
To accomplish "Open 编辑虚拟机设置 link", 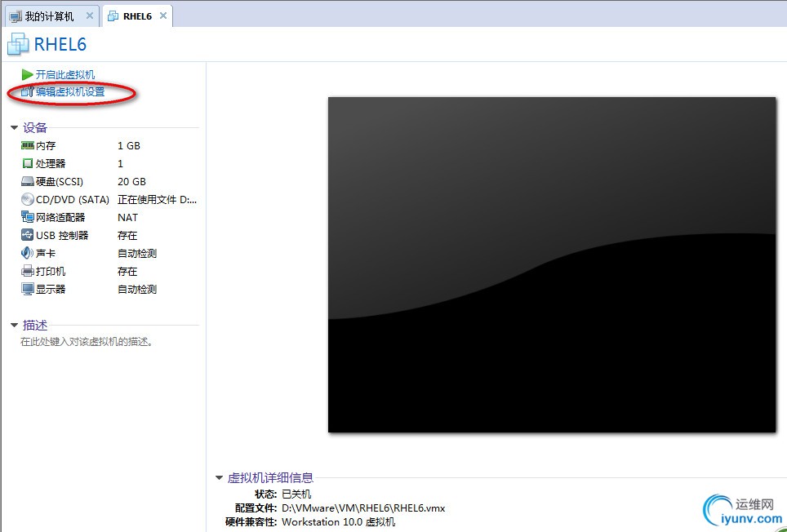I will click(70, 91).
